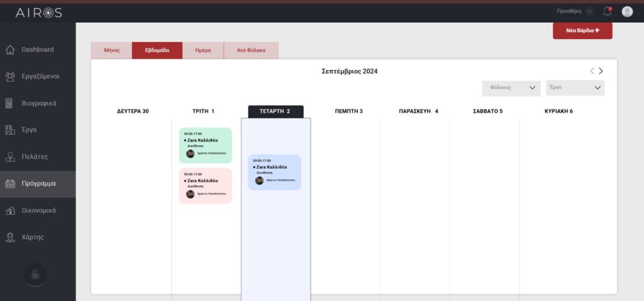Switch to the Ημέρα tab
This screenshot has height=301, width=644.
(x=203, y=50)
